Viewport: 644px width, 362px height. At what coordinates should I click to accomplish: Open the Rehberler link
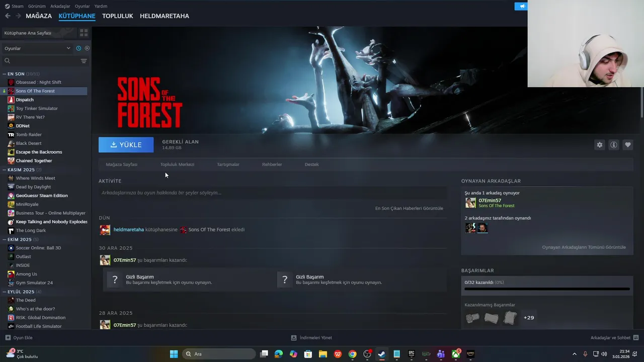pos(272,164)
